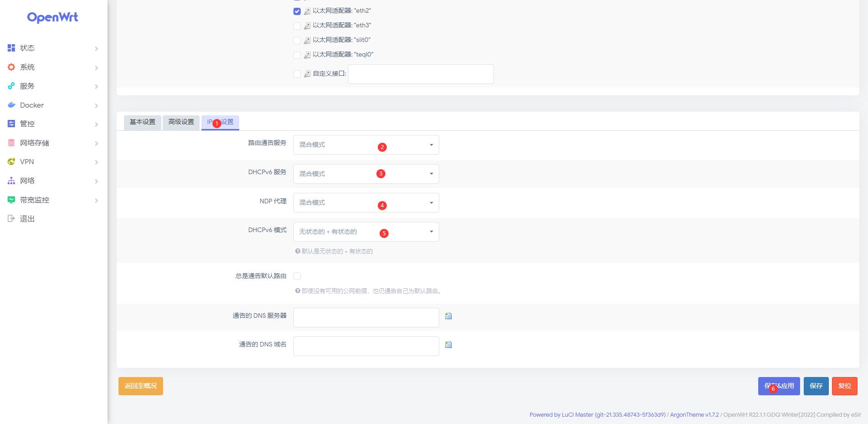Click the 退出 logout icon
The width and height of the screenshot is (868, 424).
[x=11, y=218]
